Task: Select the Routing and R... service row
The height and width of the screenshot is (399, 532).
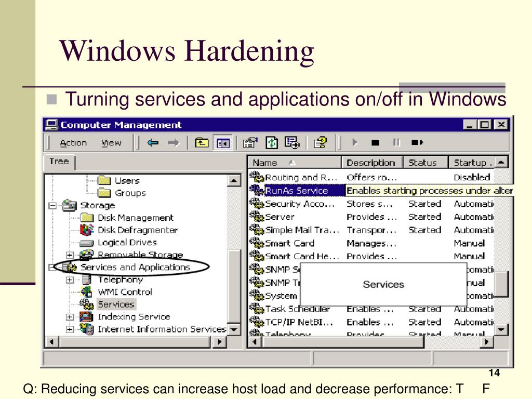Action: click(x=371, y=178)
